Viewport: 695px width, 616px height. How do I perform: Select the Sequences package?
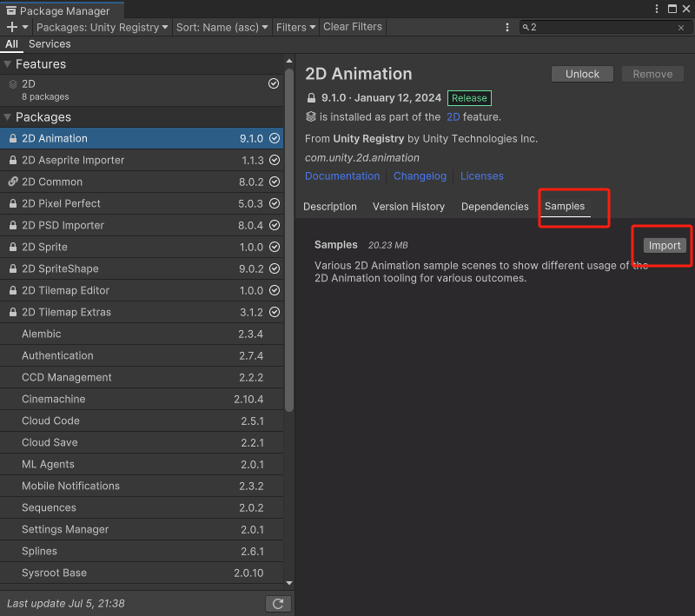(x=142, y=507)
